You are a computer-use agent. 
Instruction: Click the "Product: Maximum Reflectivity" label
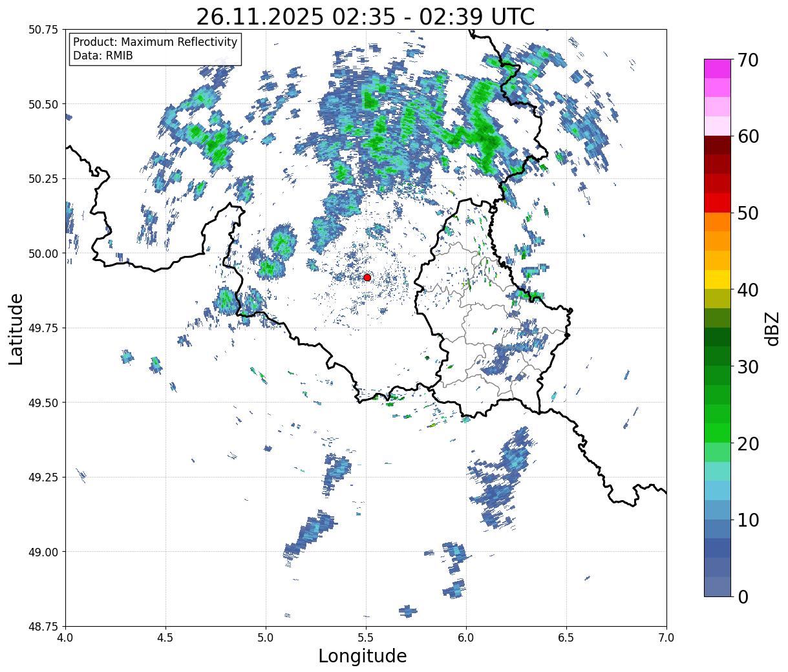[x=155, y=42]
